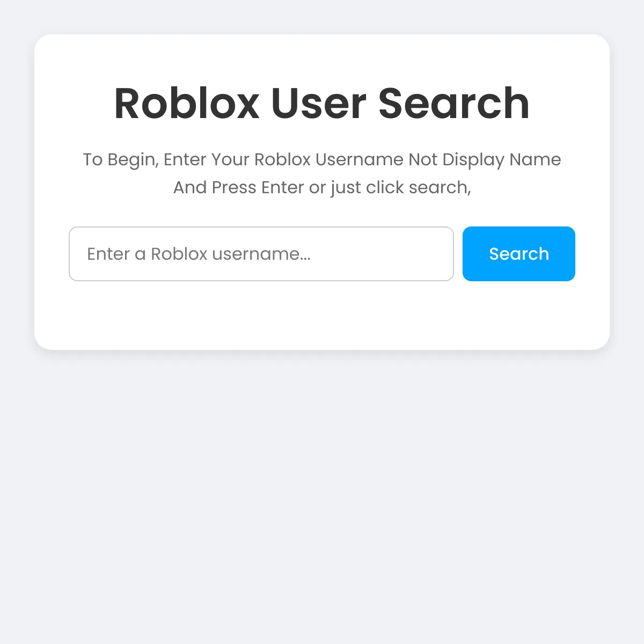Image resolution: width=644 pixels, height=644 pixels.
Task: Focus the Roblox username input field
Action: 261,254
